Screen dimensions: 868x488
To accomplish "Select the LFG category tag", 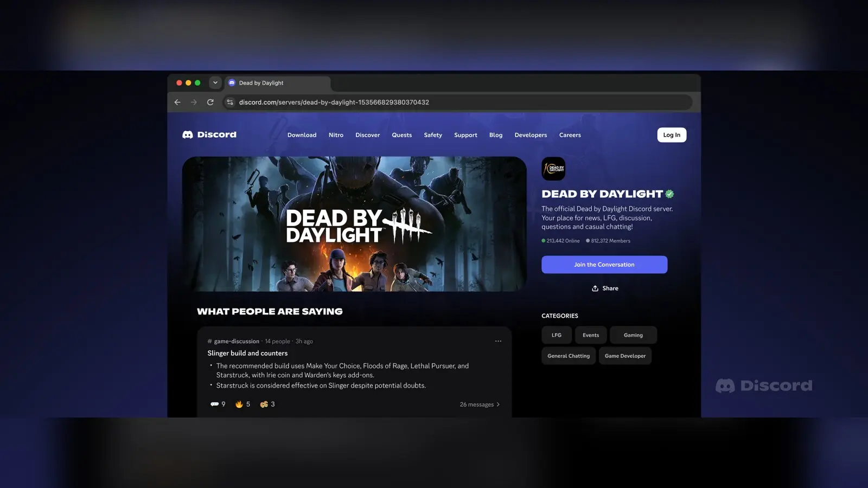I will [x=557, y=335].
